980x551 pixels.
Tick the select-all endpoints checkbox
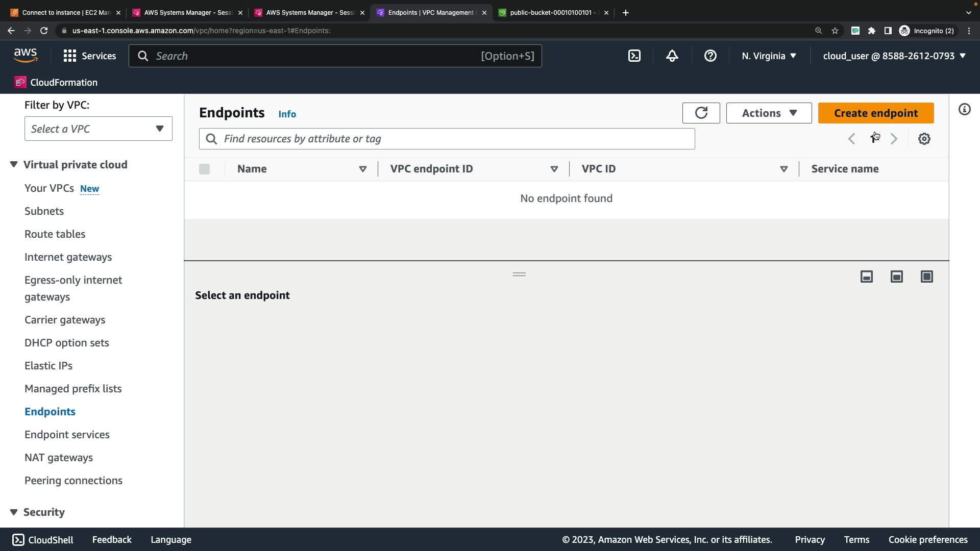[x=204, y=169]
